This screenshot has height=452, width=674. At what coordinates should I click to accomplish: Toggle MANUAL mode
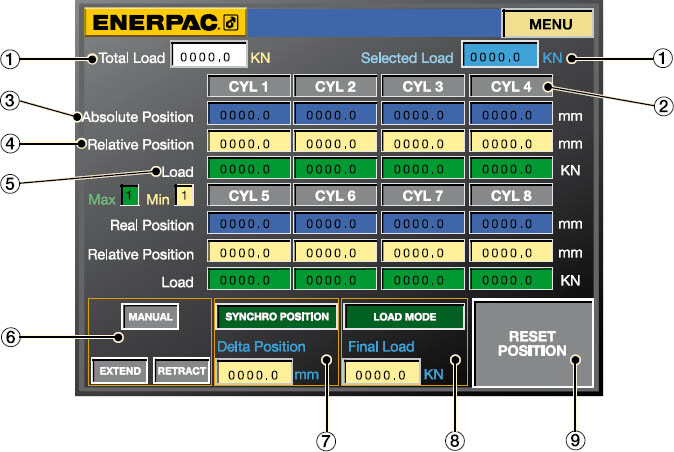click(x=150, y=317)
